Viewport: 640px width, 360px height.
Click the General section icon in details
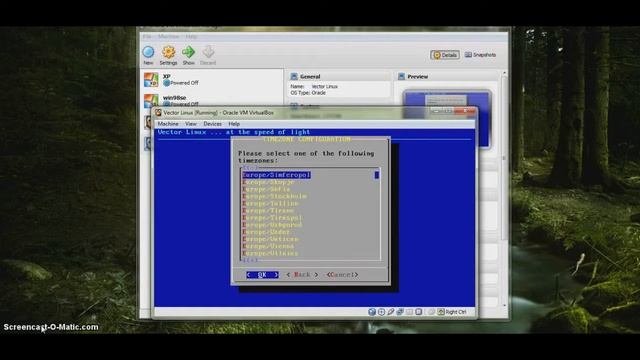pyautogui.click(x=294, y=76)
